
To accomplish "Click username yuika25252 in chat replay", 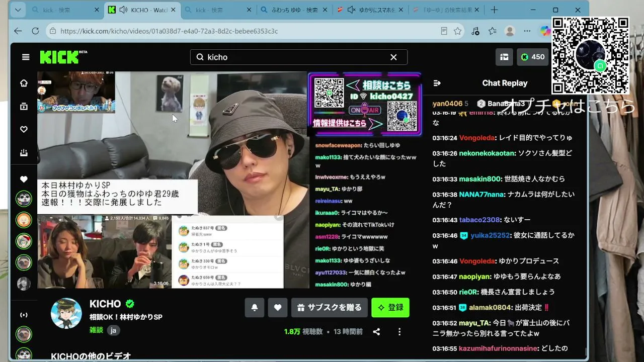I will click(490, 235).
